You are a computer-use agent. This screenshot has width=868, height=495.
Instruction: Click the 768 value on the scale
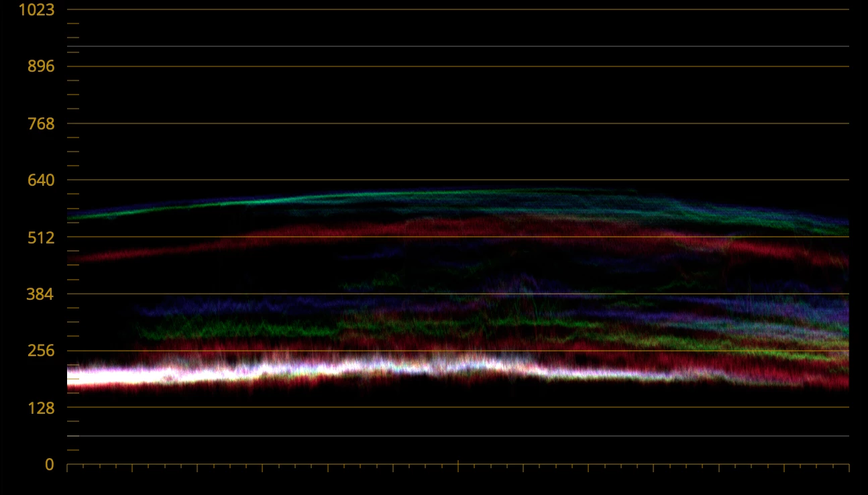click(40, 123)
